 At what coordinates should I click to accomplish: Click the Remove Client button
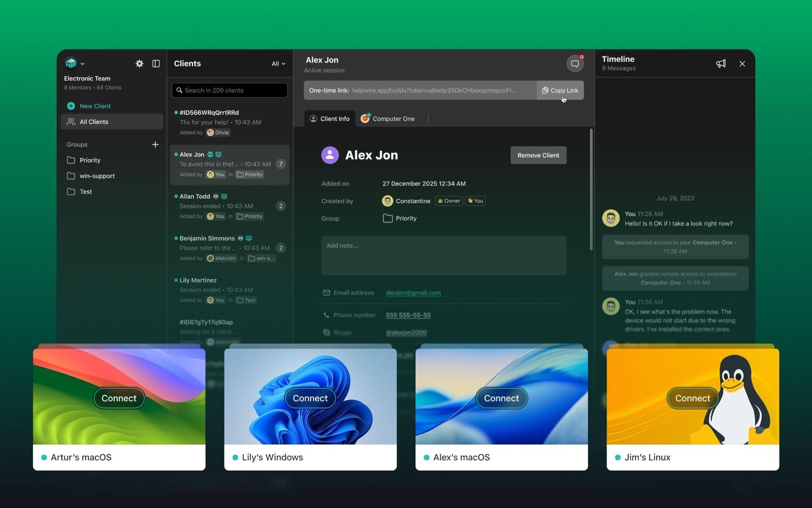pos(538,155)
